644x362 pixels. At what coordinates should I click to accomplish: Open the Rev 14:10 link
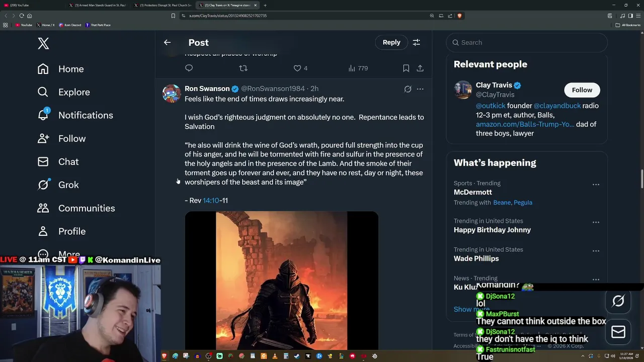(211, 200)
